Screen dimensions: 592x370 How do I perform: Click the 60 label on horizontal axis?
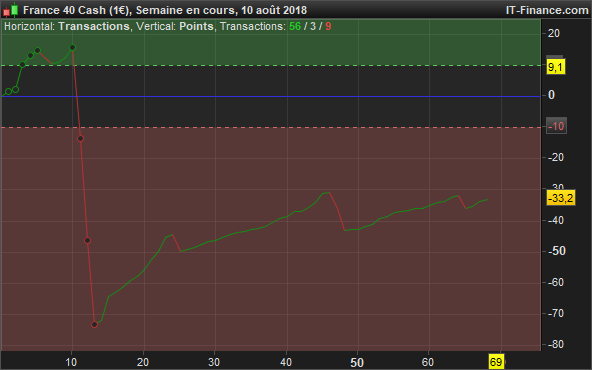tap(428, 362)
